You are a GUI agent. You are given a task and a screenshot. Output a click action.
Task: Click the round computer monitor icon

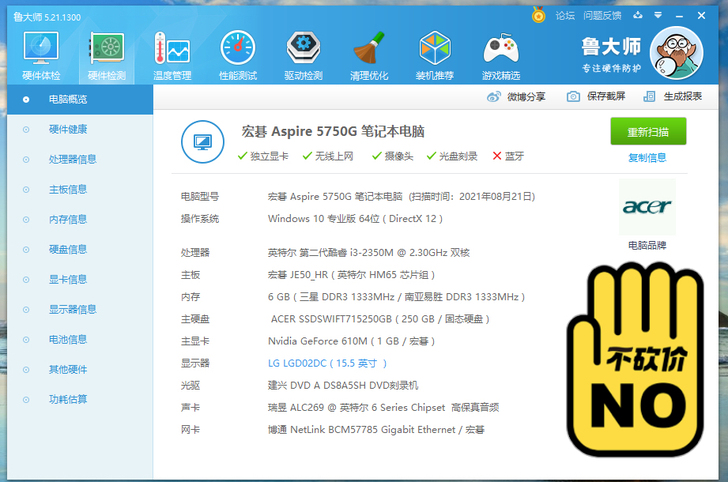pyautogui.click(x=202, y=142)
